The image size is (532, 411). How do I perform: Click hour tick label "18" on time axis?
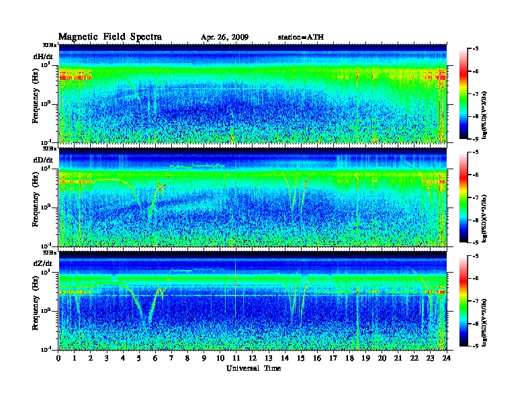[x=349, y=359]
